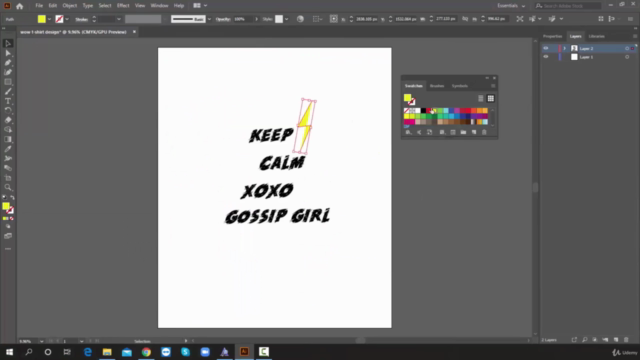Open stroke color dropdown in control bar
Screen dimensions: 640x360
click(x=67, y=19)
